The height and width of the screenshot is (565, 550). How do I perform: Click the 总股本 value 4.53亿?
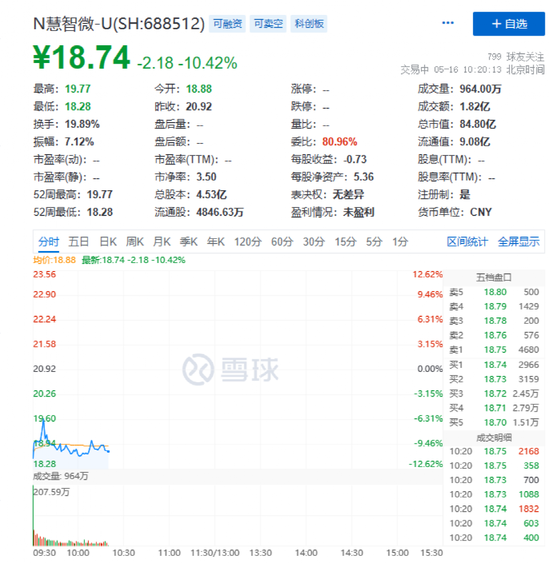click(x=212, y=195)
